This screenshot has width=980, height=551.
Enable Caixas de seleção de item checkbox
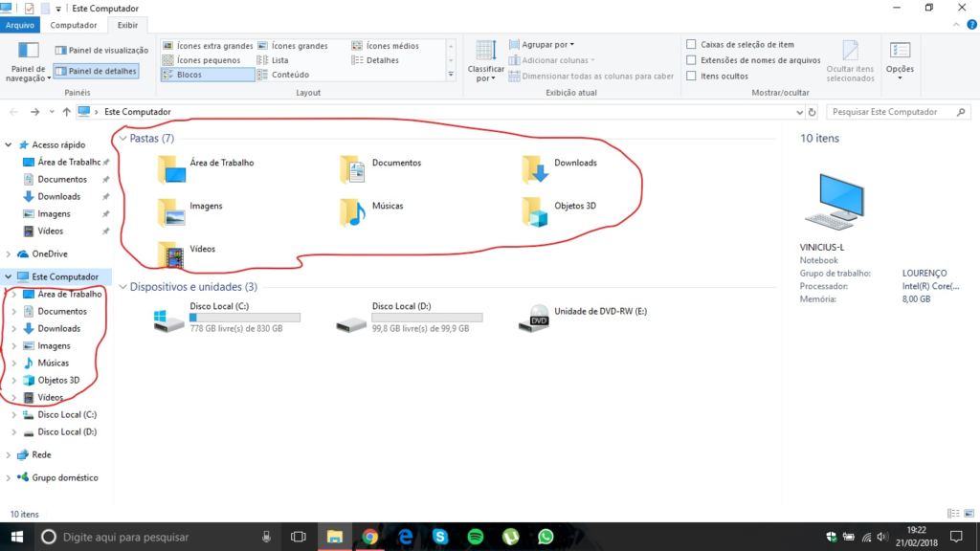click(x=691, y=45)
